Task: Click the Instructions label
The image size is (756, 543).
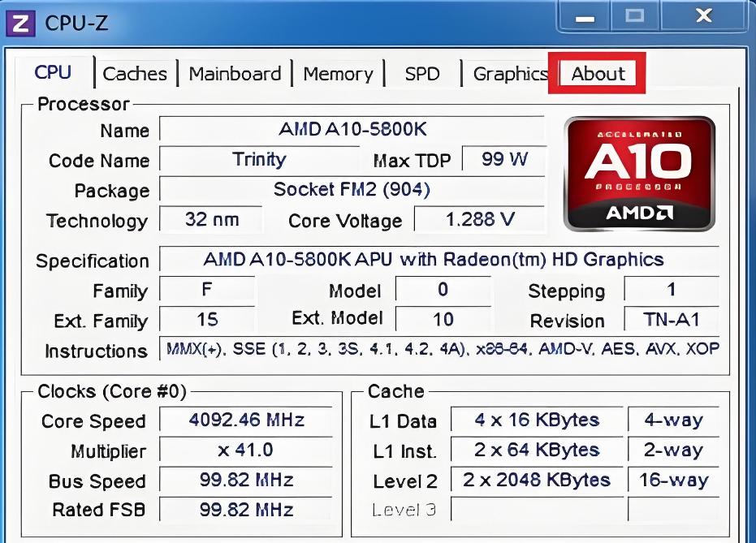Action: 96,351
